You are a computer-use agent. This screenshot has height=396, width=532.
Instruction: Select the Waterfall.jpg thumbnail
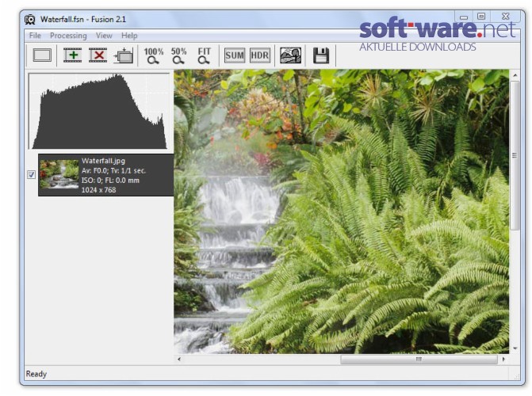click(59, 174)
